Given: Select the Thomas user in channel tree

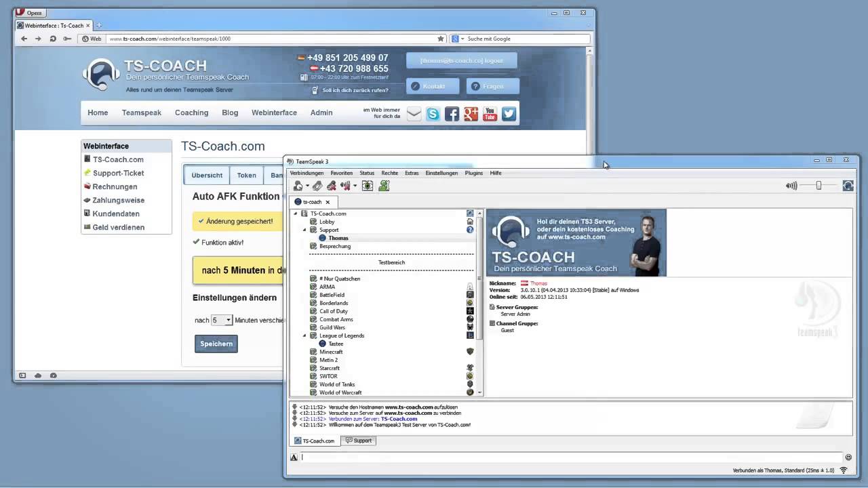Looking at the screenshot, I should pos(338,238).
